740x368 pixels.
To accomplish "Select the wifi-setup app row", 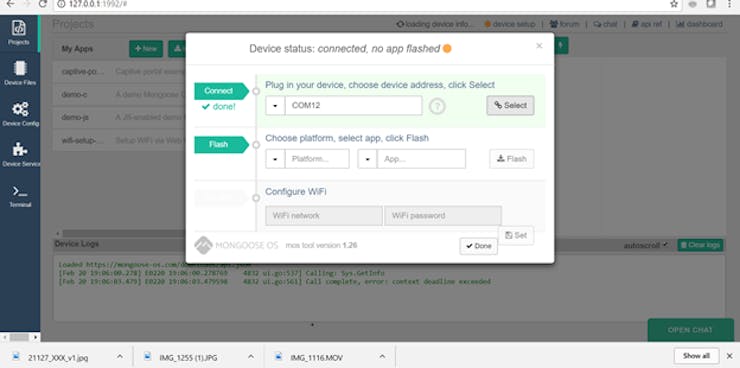I will 119,141.
